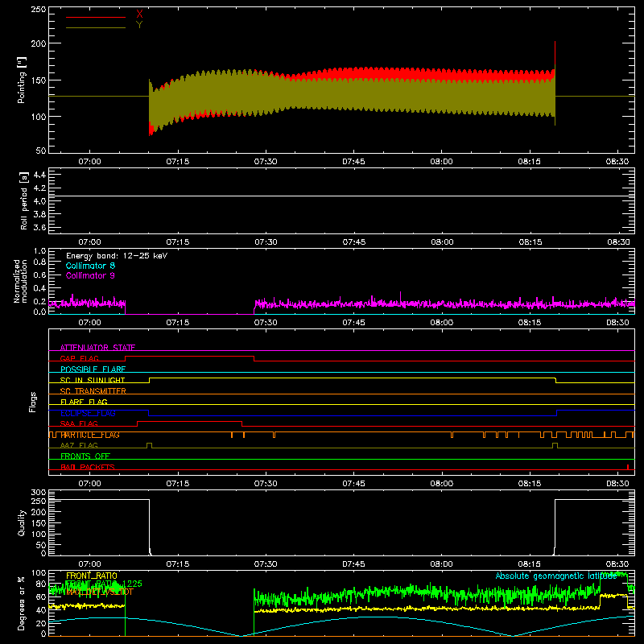Click the SC_TRANSMITTER flag label
644x644 pixels.
93,391
